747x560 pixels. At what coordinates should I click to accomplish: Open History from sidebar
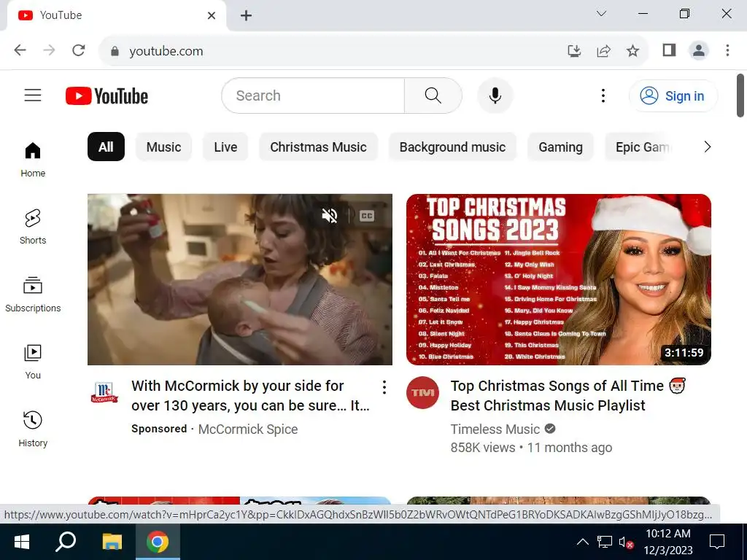33,429
